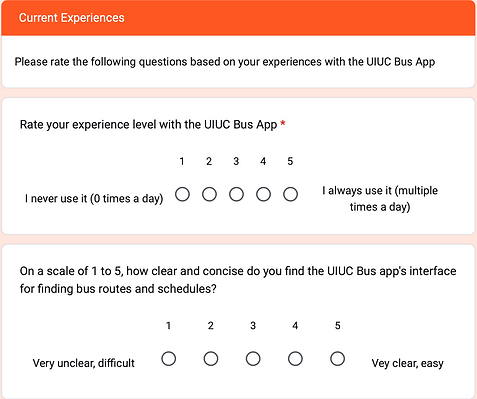Image resolution: width=477 pixels, height=399 pixels.
Task: Click the clear and concise question text
Action: coord(238,280)
